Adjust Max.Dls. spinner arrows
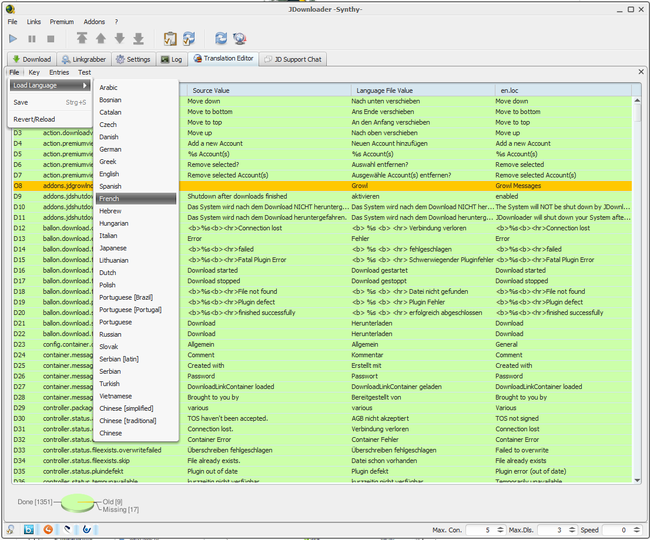The height and width of the screenshot is (540, 650). click(572, 530)
